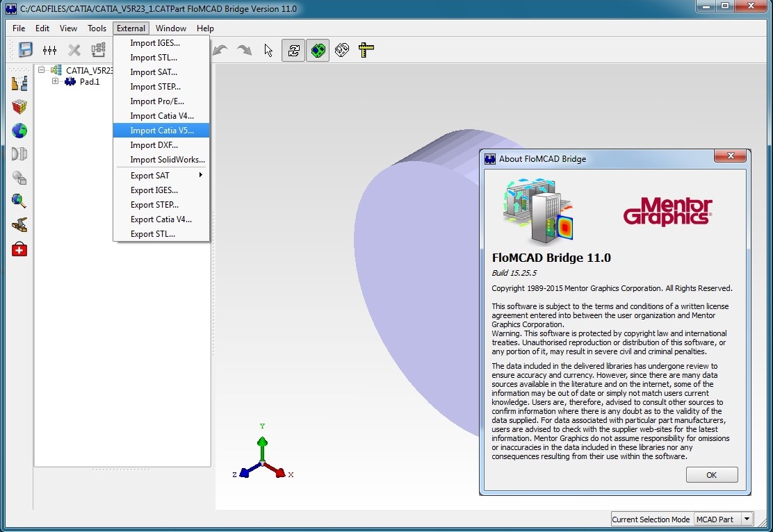This screenshot has width=773, height=532.
Task: Select Pad.1 in the model tree
Action: coord(90,82)
